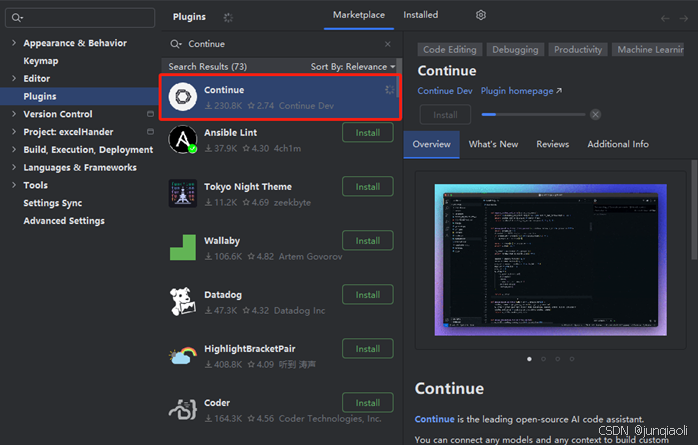The height and width of the screenshot is (445, 698).
Task: Expand Build, Execution, Deployment node
Action: (x=14, y=150)
